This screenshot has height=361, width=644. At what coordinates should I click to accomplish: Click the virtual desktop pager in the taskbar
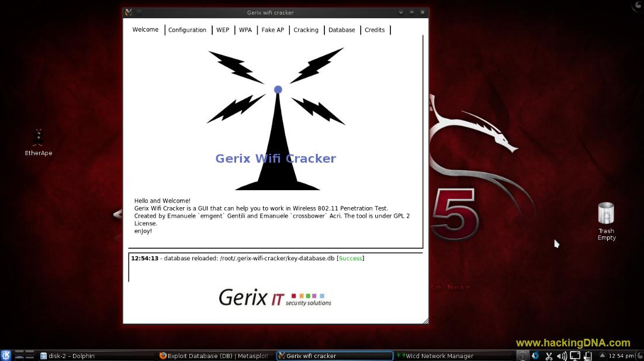point(24,355)
